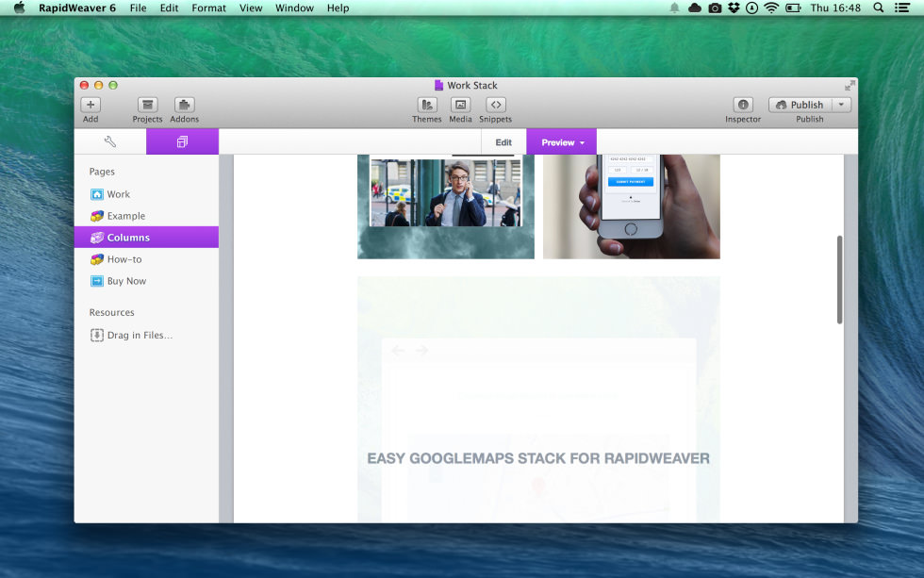The image size is (924, 578).
Task: Click the preview vertical scrollbar thumb
Action: point(839,279)
